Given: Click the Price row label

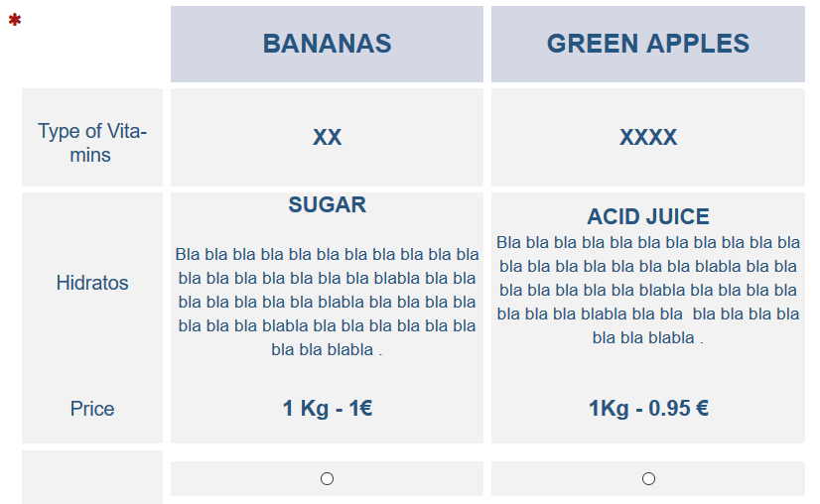Looking at the screenshot, I should pos(91,409).
